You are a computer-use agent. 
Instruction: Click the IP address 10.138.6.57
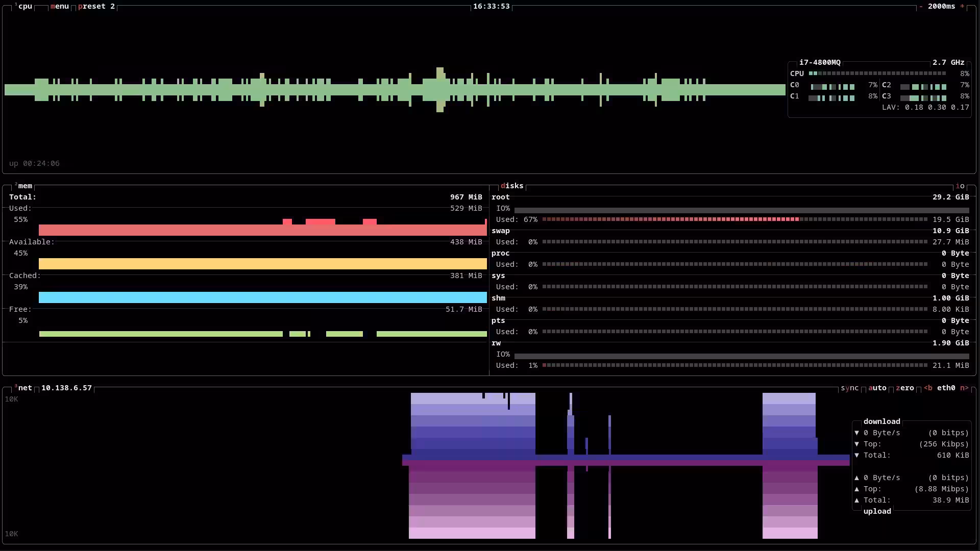pyautogui.click(x=66, y=388)
